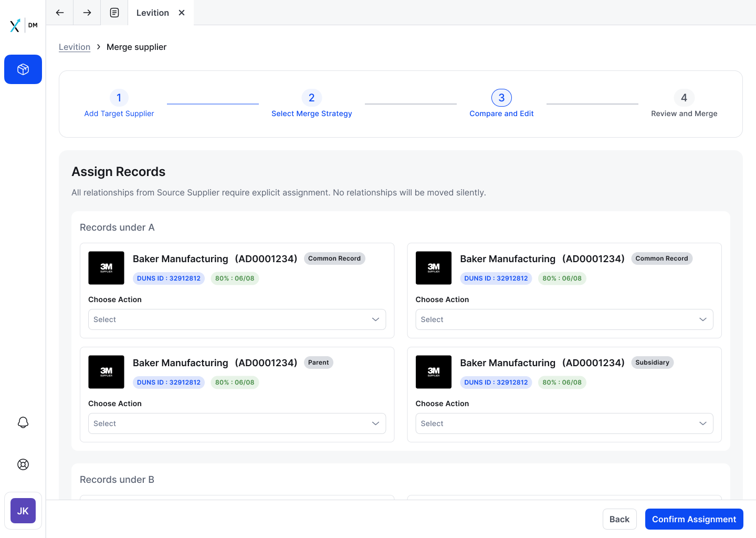Click 80% : 06/08 badge on Subsidiary record
This screenshot has height=538, width=756.
(x=562, y=382)
